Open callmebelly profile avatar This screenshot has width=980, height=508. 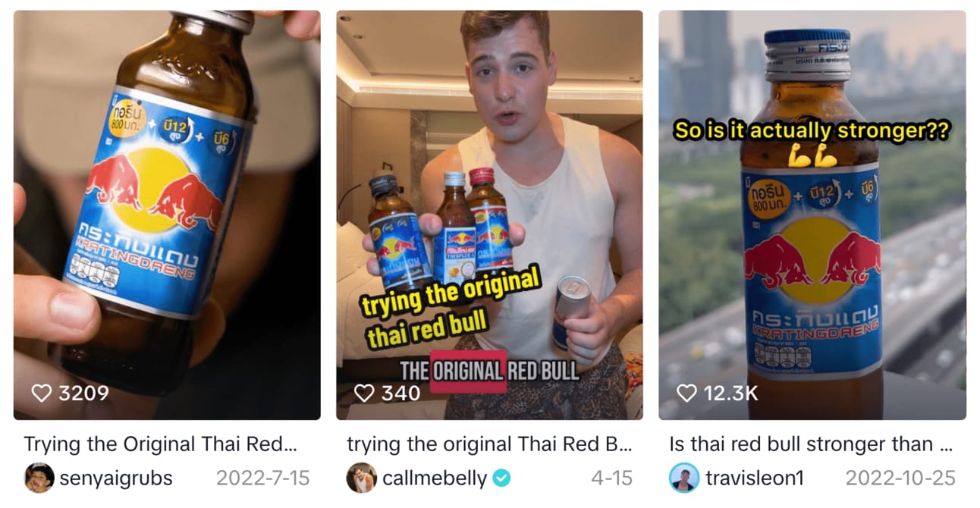click(x=362, y=478)
